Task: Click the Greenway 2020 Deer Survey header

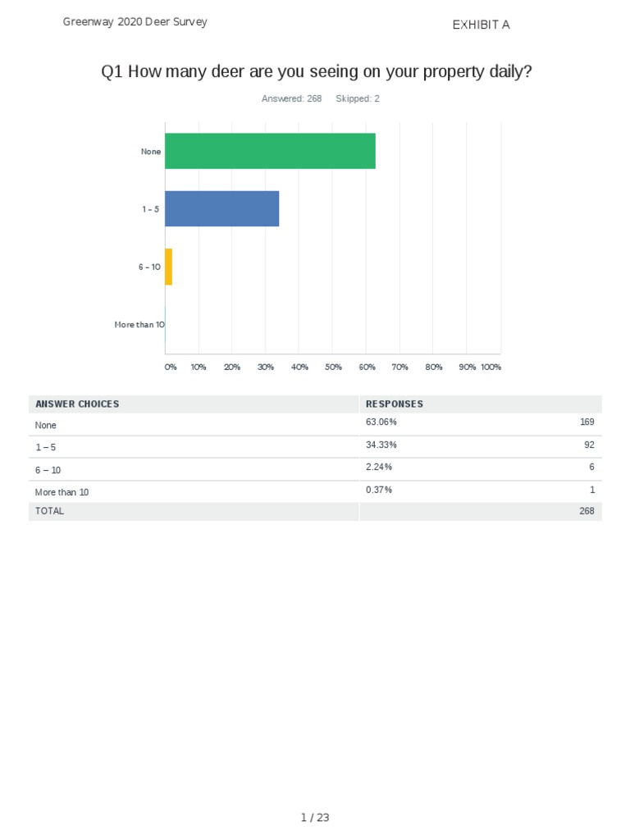Action: coord(135,22)
